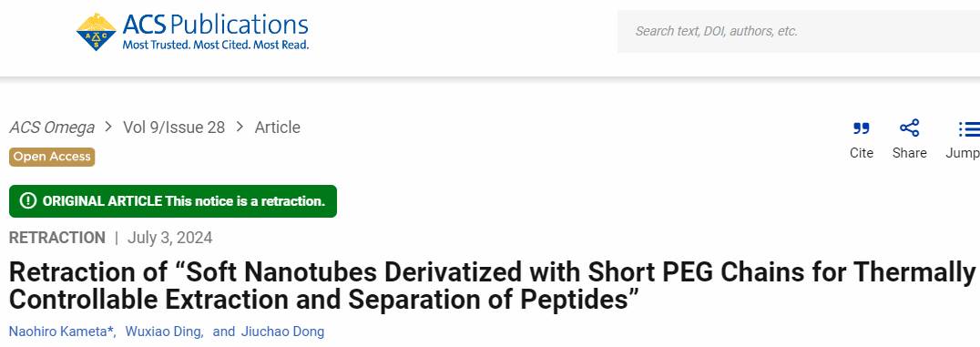Focus the Search text, DOI, authors field
This screenshot has width=980, height=347.
pyautogui.click(x=798, y=31)
